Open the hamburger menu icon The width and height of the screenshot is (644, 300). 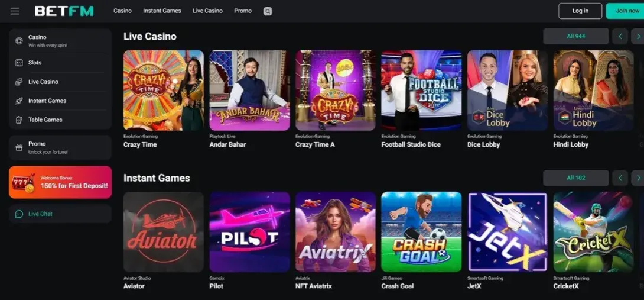pyautogui.click(x=15, y=11)
